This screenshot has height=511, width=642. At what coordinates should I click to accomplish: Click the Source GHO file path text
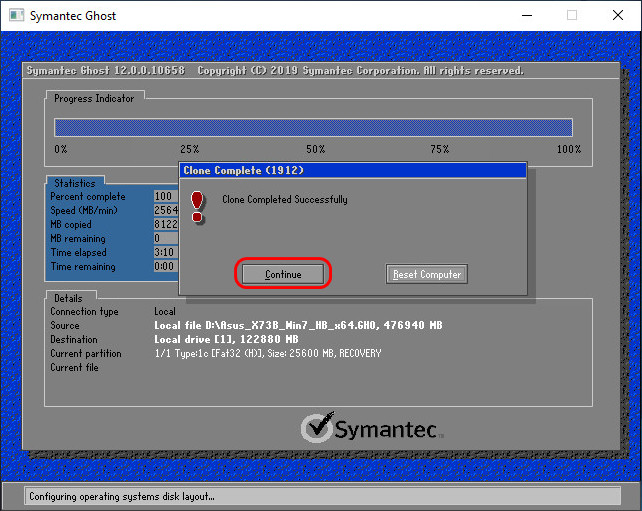[298, 326]
